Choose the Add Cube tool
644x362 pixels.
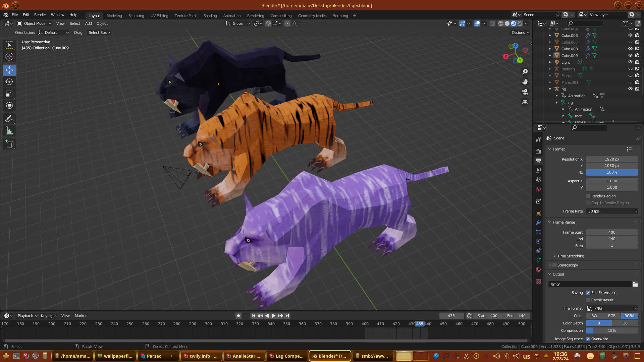pos(9,144)
